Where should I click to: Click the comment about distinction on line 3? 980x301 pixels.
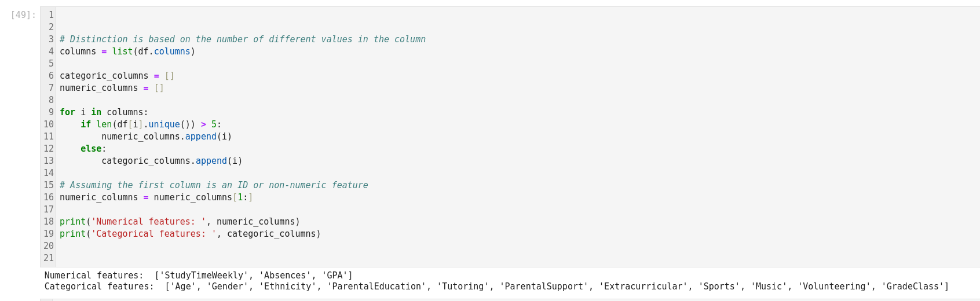[x=242, y=39]
